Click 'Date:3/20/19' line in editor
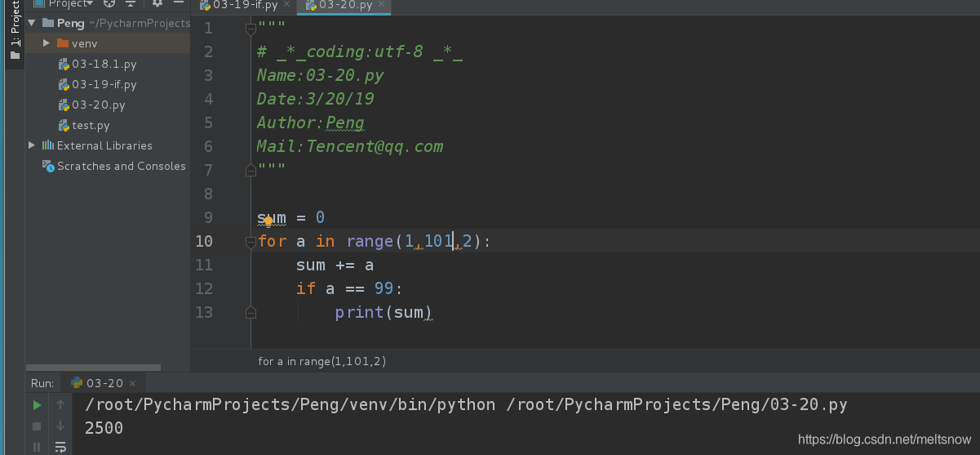The image size is (980, 455). tap(315, 99)
